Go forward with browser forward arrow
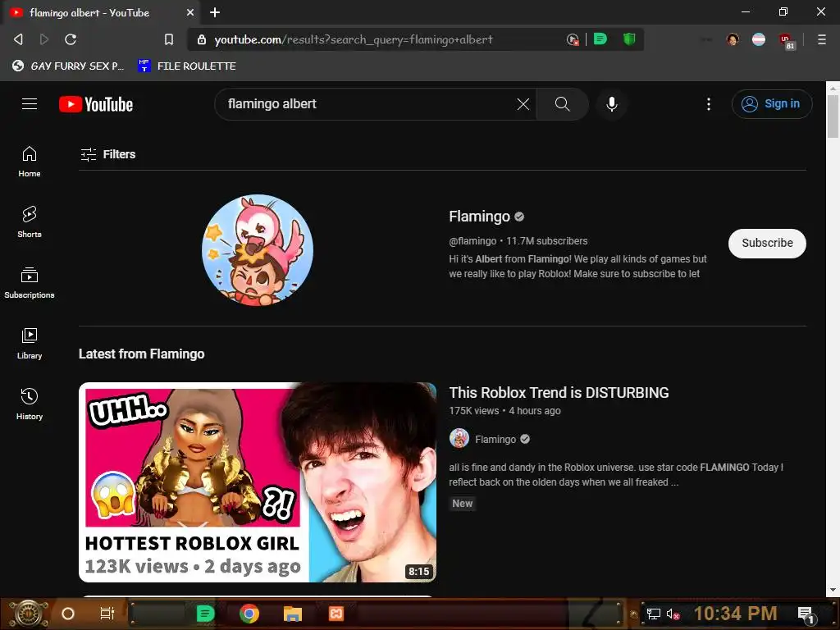This screenshot has width=840, height=630. 44,39
